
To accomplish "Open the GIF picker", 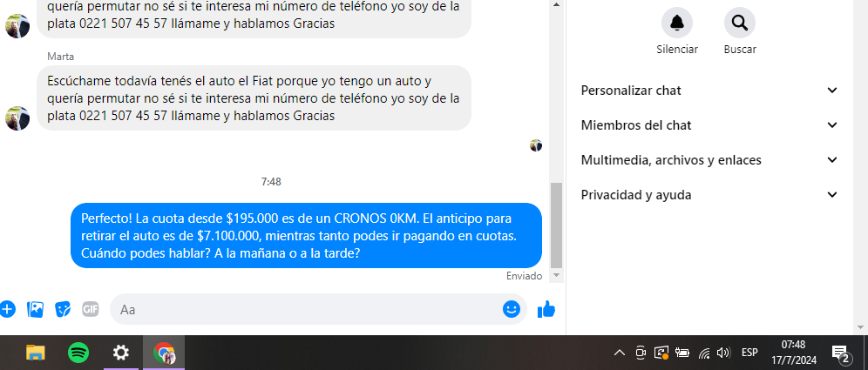I will point(91,309).
